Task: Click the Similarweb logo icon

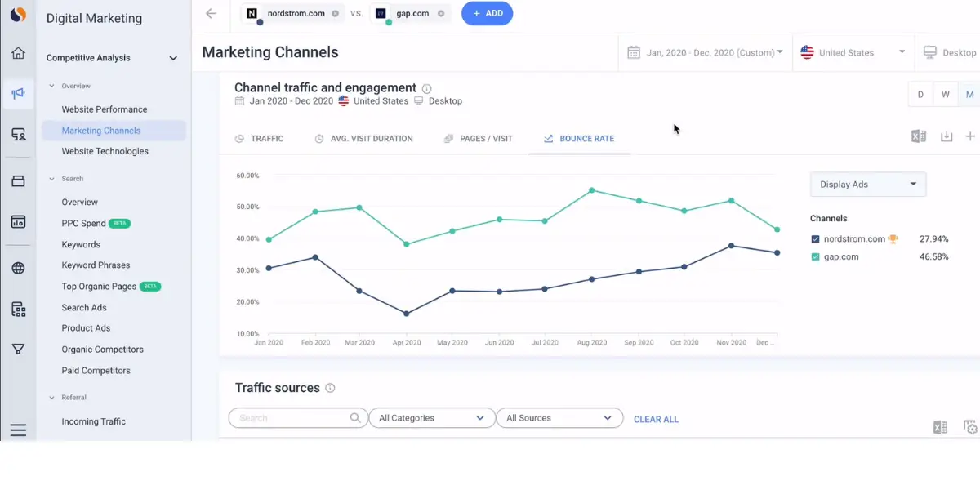Action: pyautogui.click(x=18, y=15)
